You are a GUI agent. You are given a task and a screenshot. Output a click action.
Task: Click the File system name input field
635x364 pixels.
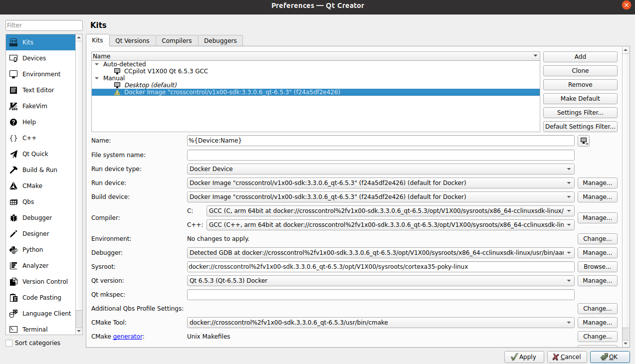coord(381,155)
